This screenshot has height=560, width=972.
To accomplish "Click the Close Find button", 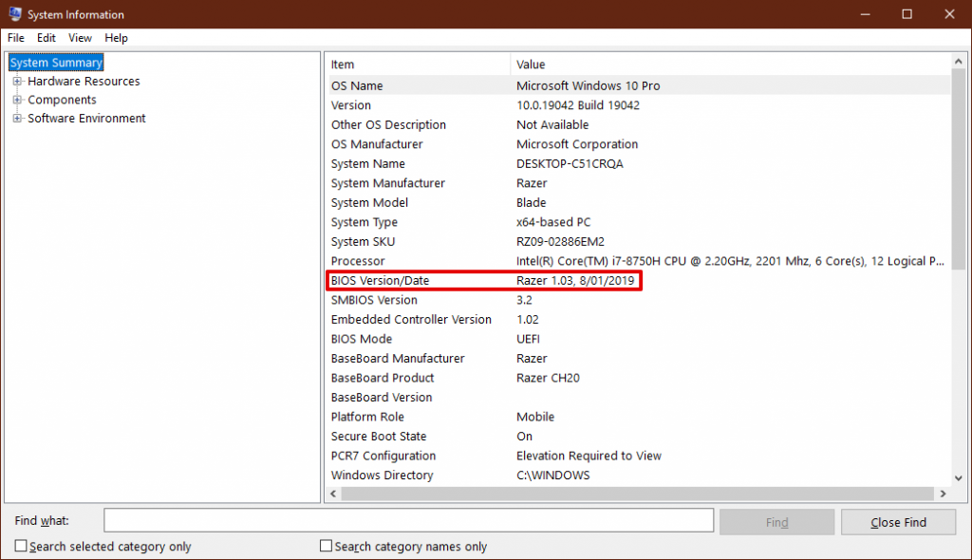I will point(898,522).
